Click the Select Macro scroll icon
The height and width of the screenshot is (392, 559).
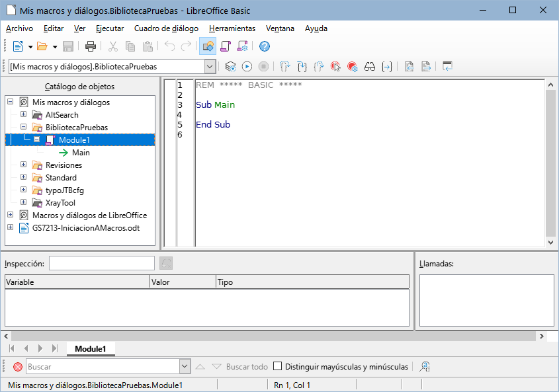pyautogui.click(x=226, y=46)
